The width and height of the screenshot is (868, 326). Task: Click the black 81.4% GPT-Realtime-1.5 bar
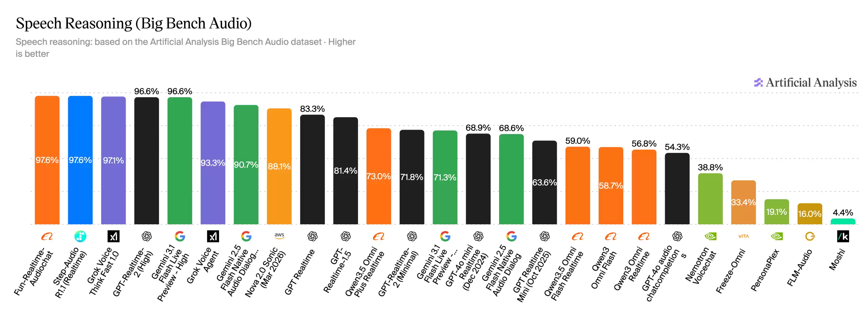346,171
